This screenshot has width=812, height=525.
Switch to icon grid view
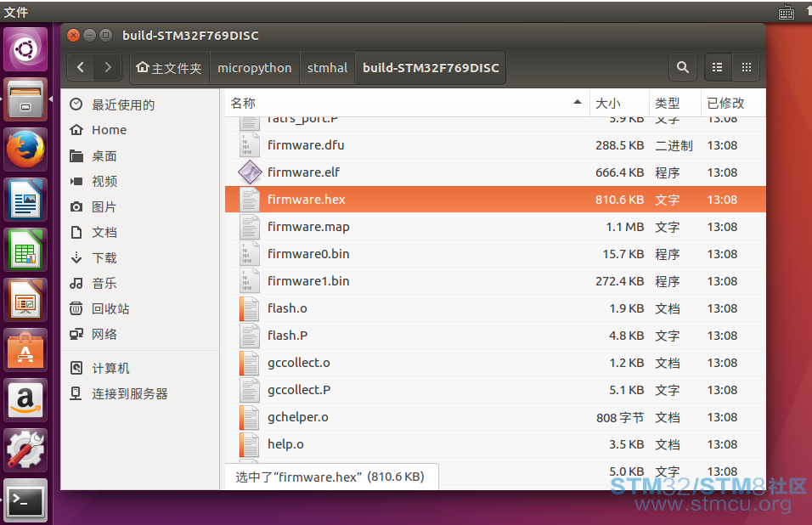click(x=747, y=67)
